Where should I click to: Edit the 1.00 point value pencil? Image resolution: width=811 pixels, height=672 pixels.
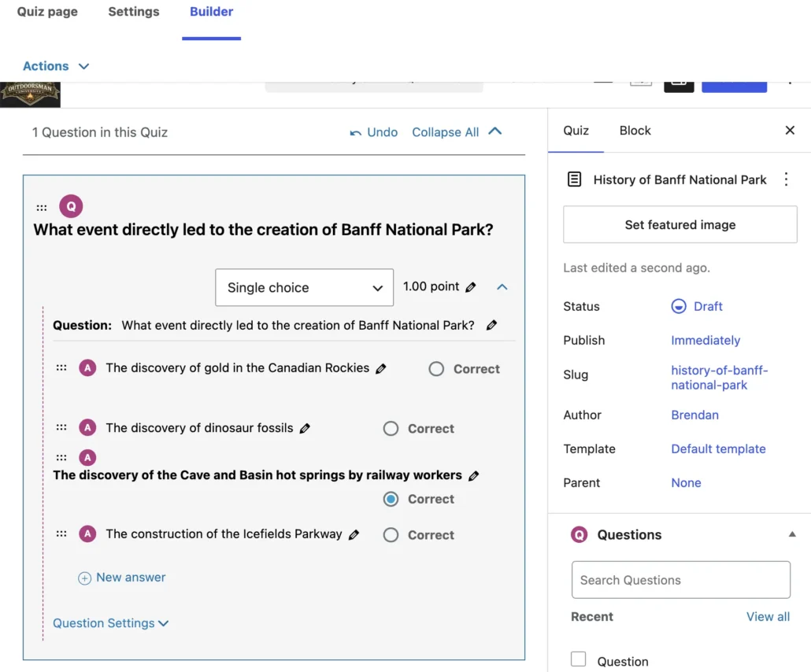tap(471, 287)
